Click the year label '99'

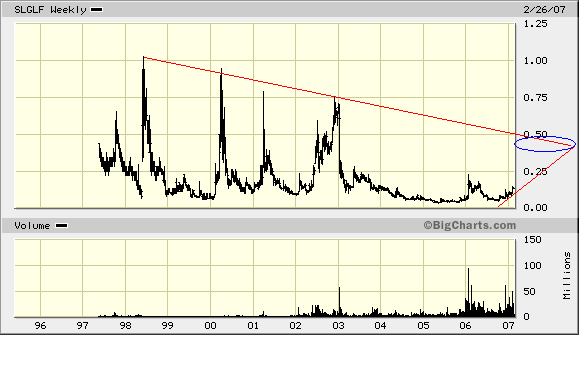pos(168,326)
